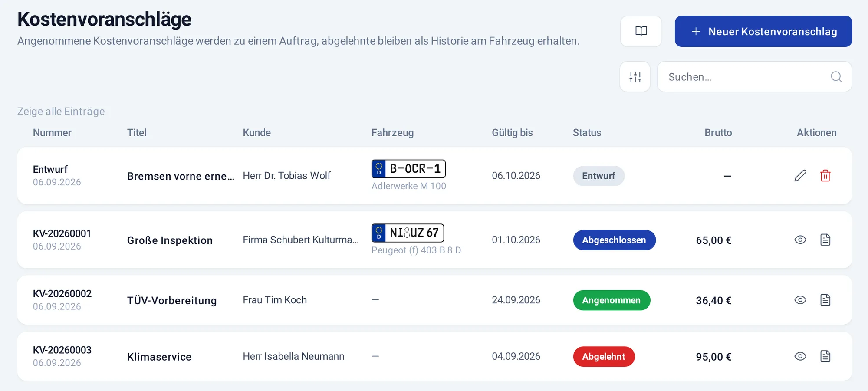
Task: Open document icon for KV-20260001
Action: point(825,240)
